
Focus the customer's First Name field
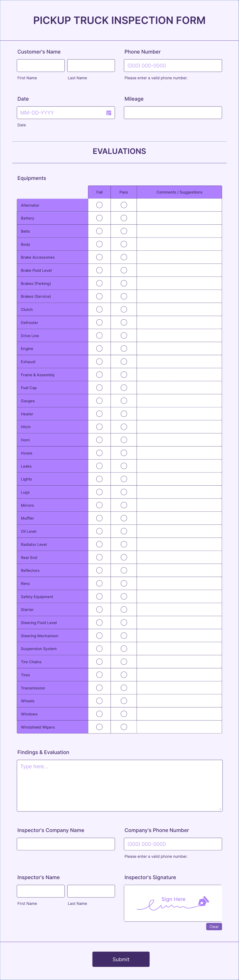[x=41, y=65]
